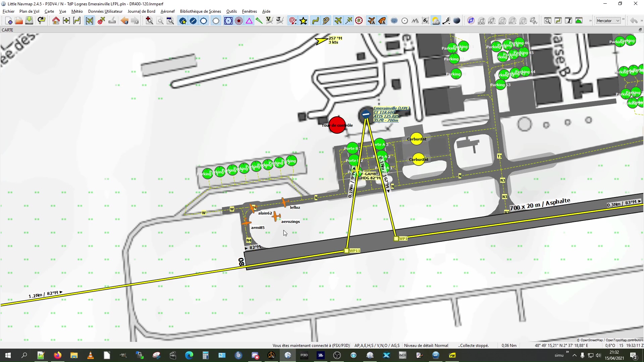644x362 pixels.
Task: Toggle VOR stations display
Action: point(228,21)
